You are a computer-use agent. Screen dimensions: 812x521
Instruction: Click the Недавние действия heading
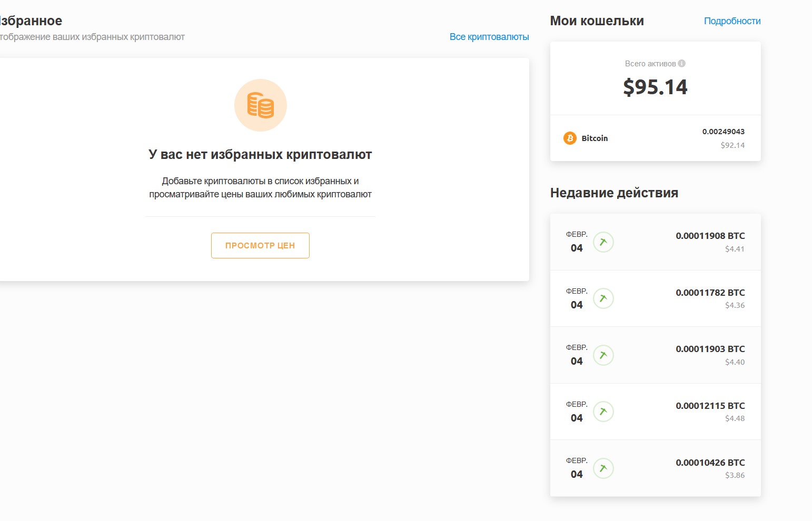click(614, 193)
